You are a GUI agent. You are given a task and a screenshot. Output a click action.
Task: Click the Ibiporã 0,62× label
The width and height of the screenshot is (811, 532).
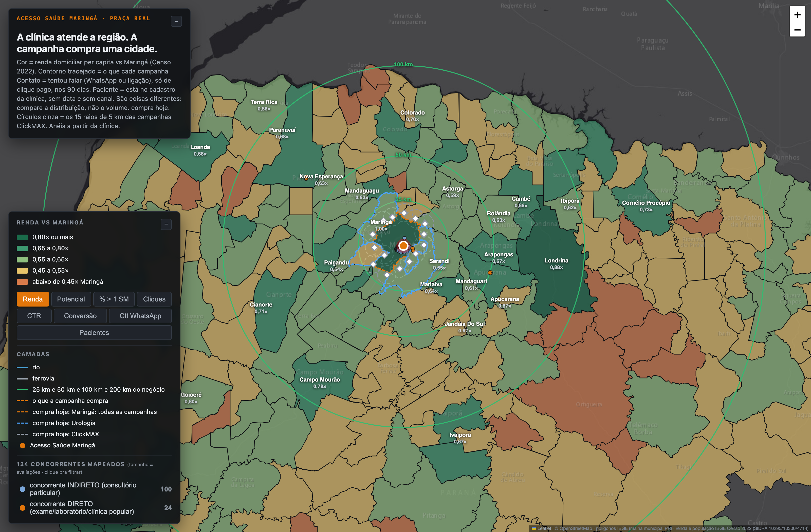tap(570, 204)
